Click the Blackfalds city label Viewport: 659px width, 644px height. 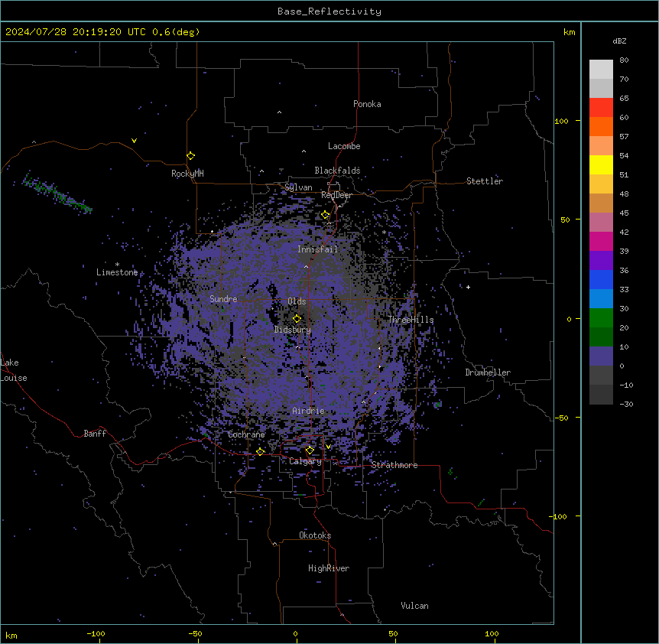pyautogui.click(x=337, y=171)
